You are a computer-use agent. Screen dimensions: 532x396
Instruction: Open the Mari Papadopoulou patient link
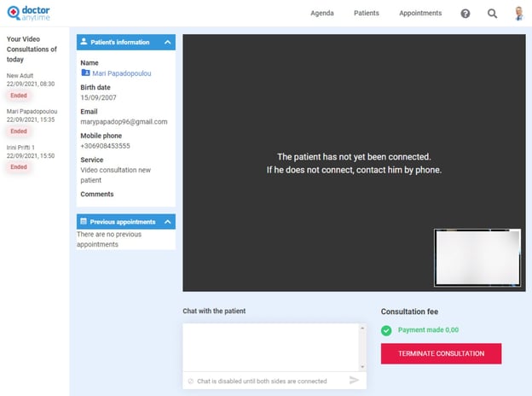coord(122,73)
